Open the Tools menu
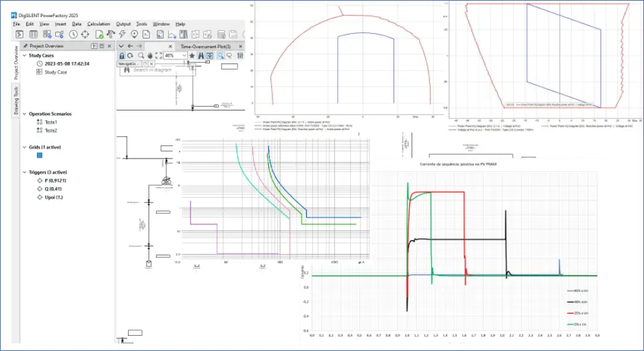This screenshot has width=644, height=351. pyautogui.click(x=141, y=24)
